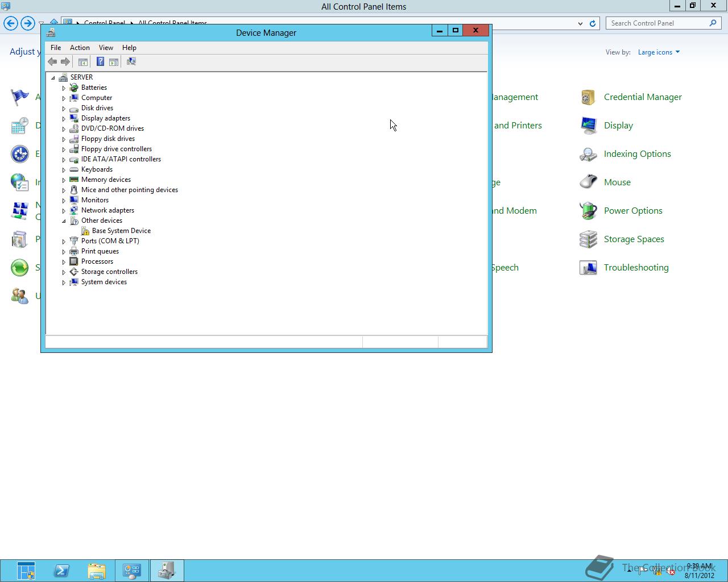The height and width of the screenshot is (582, 728).
Task: Go forward using Control Panel's forward arrow
Action: pos(27,23)
